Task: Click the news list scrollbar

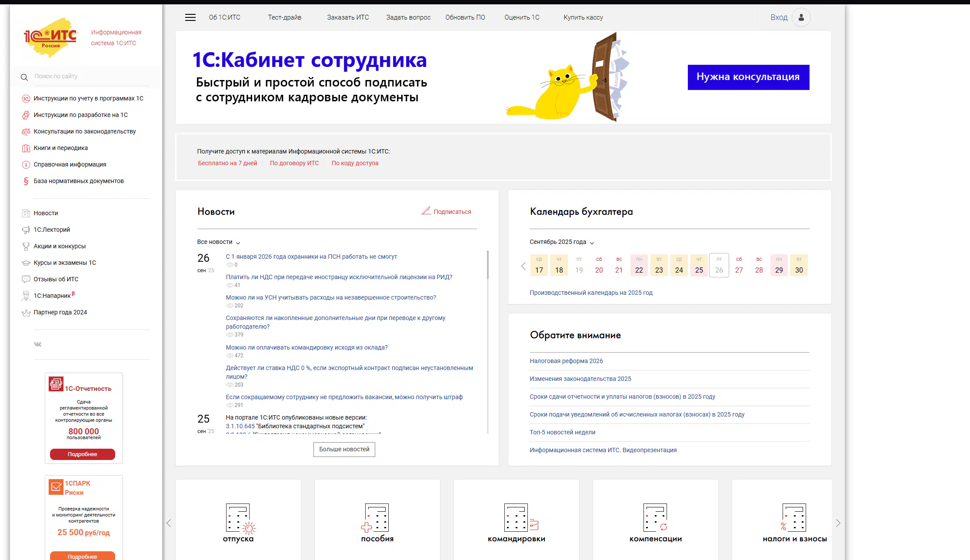Action: (x=488, y=265)
